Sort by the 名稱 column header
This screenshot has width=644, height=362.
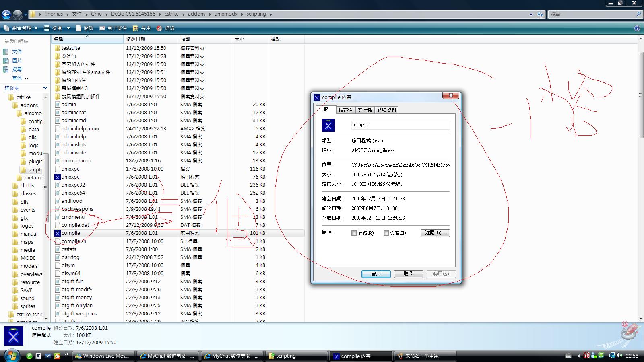click(87, 39)
